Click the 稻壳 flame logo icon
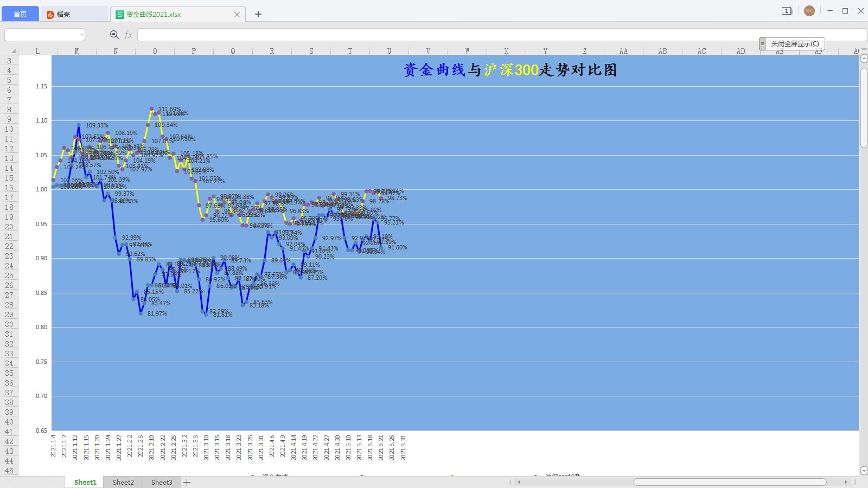868x488 pixels. (50, 15)
